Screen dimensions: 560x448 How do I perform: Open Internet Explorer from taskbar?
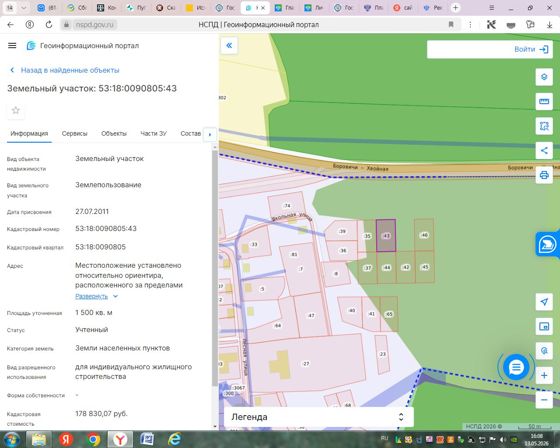click(x=175, y=439)
